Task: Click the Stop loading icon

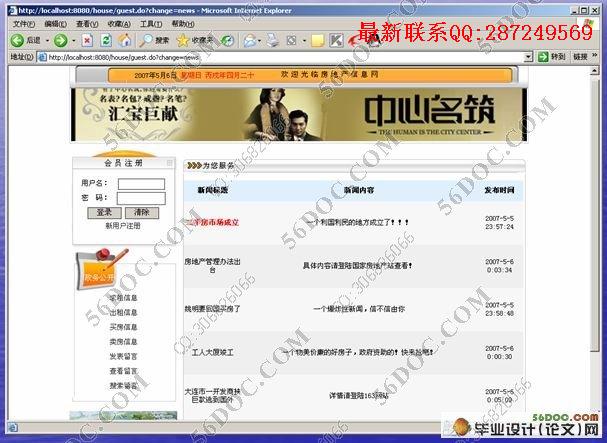Action: pos(87,40)
